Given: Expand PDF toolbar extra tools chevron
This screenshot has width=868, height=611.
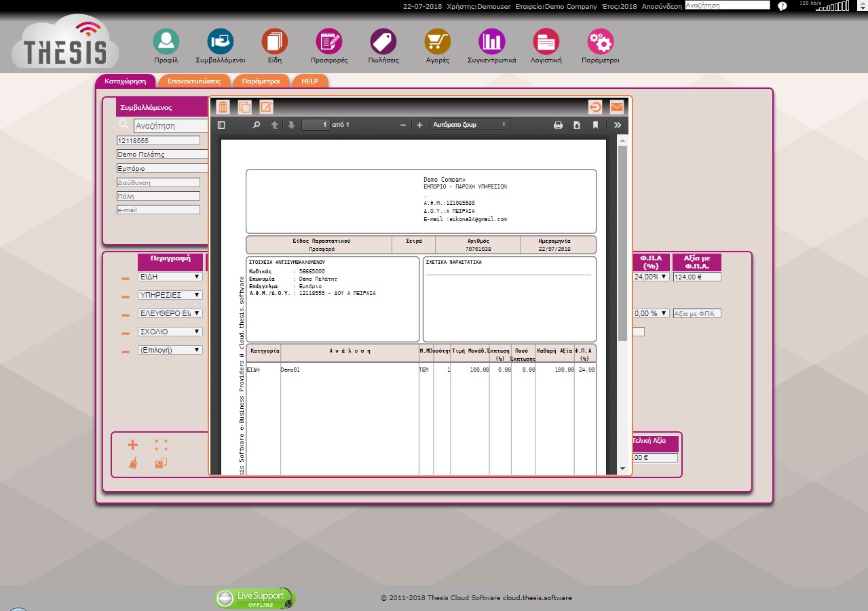Looking at the screenshot, I should tap(617, 125).
